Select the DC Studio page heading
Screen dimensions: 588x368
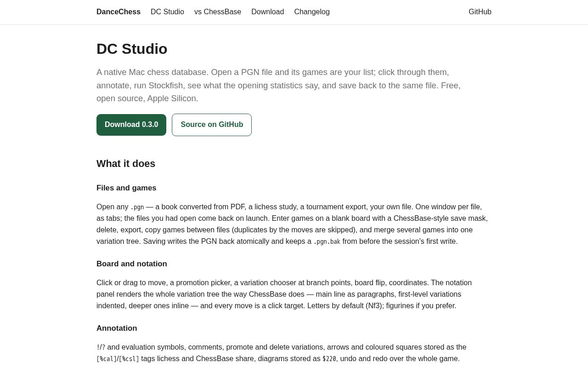132,49
